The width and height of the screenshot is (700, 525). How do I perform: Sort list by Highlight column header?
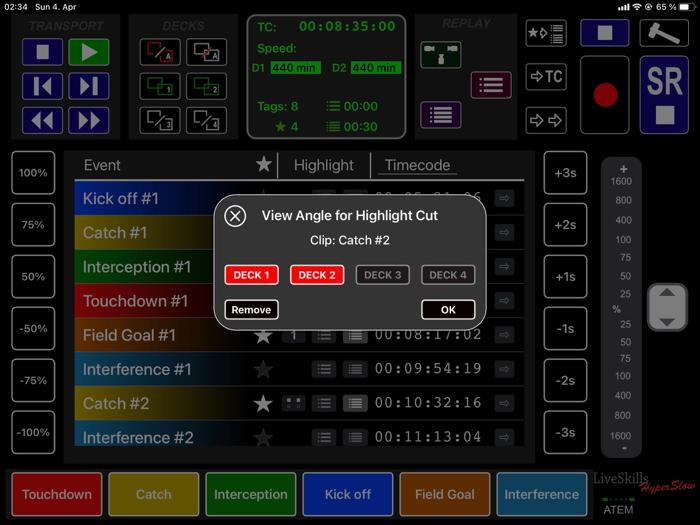324,165
